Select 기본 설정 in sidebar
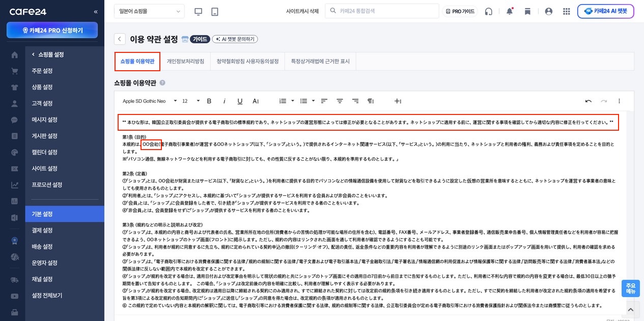 click(x=65, y=214)
